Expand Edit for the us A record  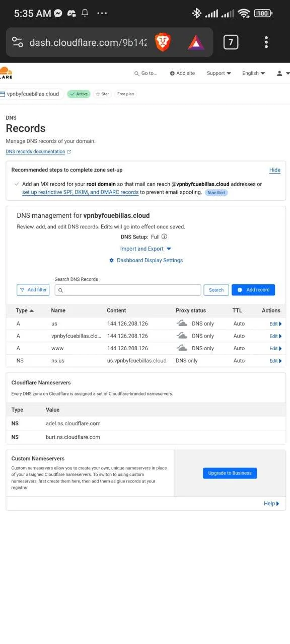point(276,324)
